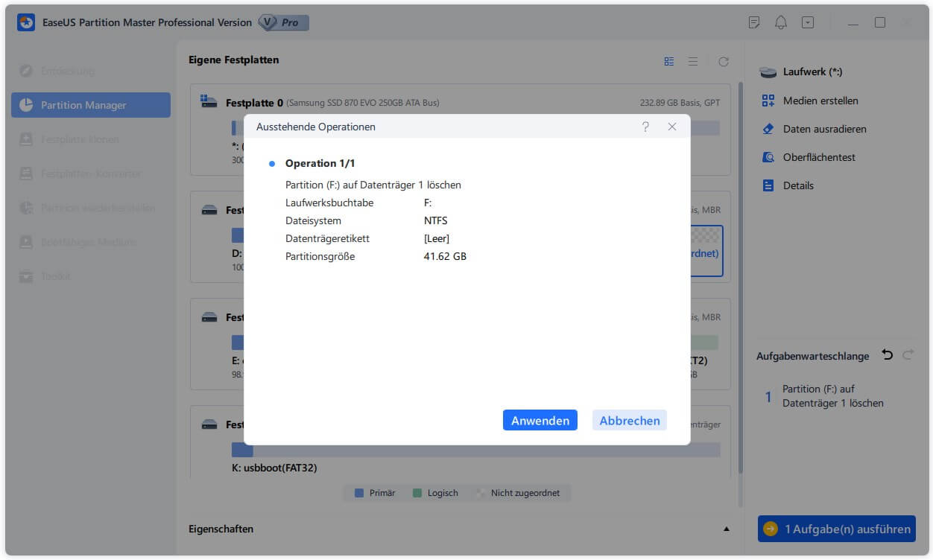This screenshot has height=560, width=933.
Task: Open Festplatten-Konverter in the sidebar
Action: coord(90,174)
